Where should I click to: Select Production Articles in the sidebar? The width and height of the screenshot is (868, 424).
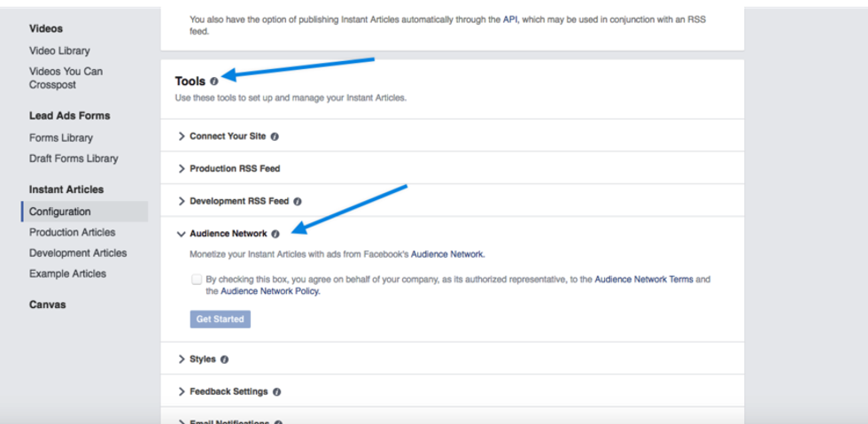coord(72,233)
